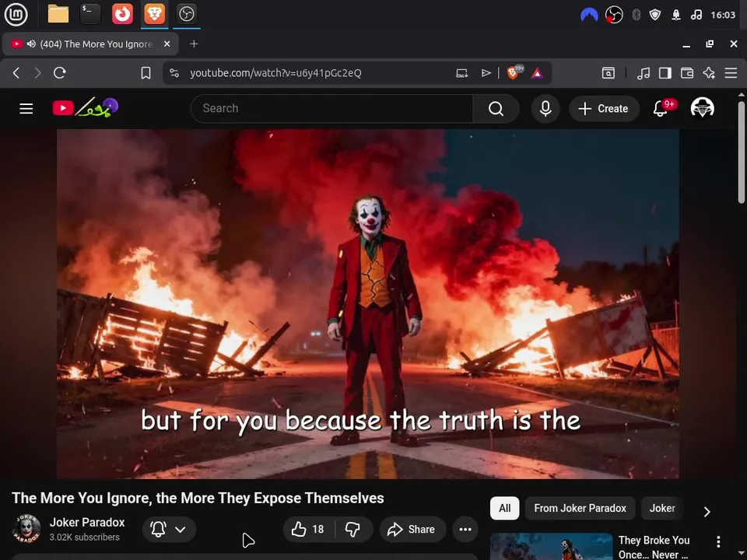Open more actions three-dot button
Screen dimensions: 747x560
click(465, 529)
